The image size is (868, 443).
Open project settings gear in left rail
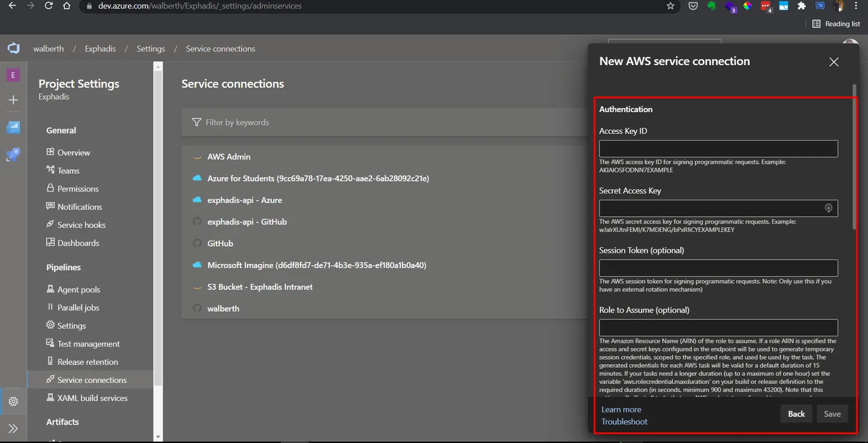click(14, 401)
